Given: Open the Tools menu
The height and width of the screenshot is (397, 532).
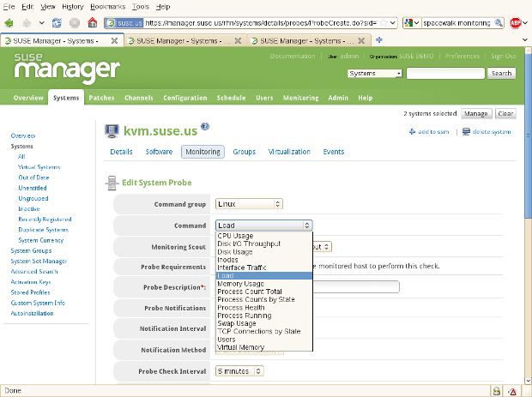Looking at the screenshot, I should point(141,7).
